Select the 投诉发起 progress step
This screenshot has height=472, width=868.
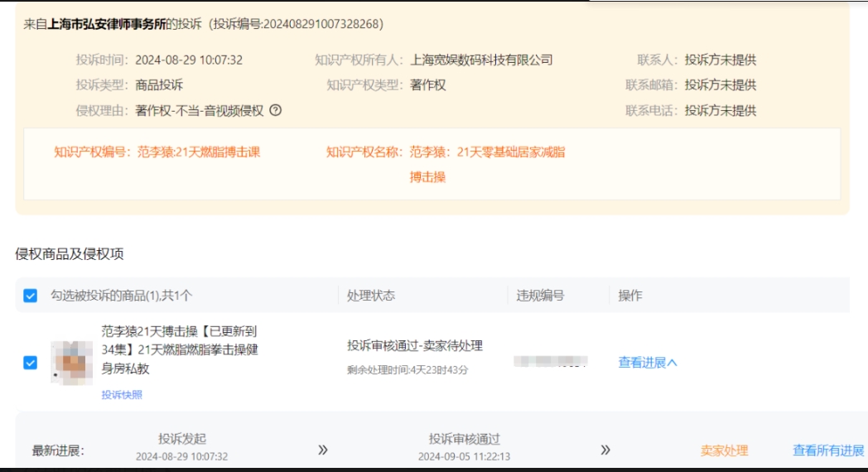[181, 439]
